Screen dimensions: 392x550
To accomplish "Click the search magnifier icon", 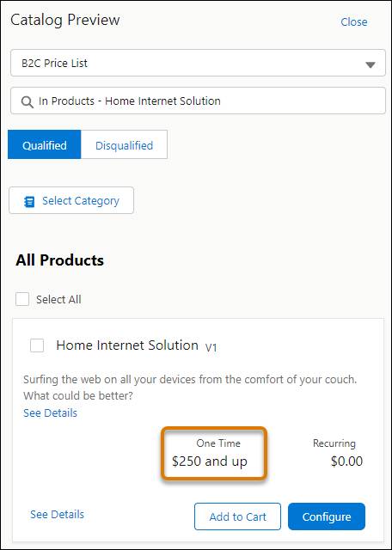I will 27,102.
